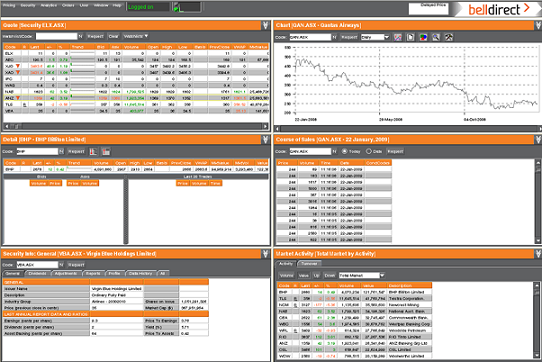The width and height of the screenshot is (542, 362).
Task: Click the Course of Sales vertical scrollbar
Action: click(538, 201)
